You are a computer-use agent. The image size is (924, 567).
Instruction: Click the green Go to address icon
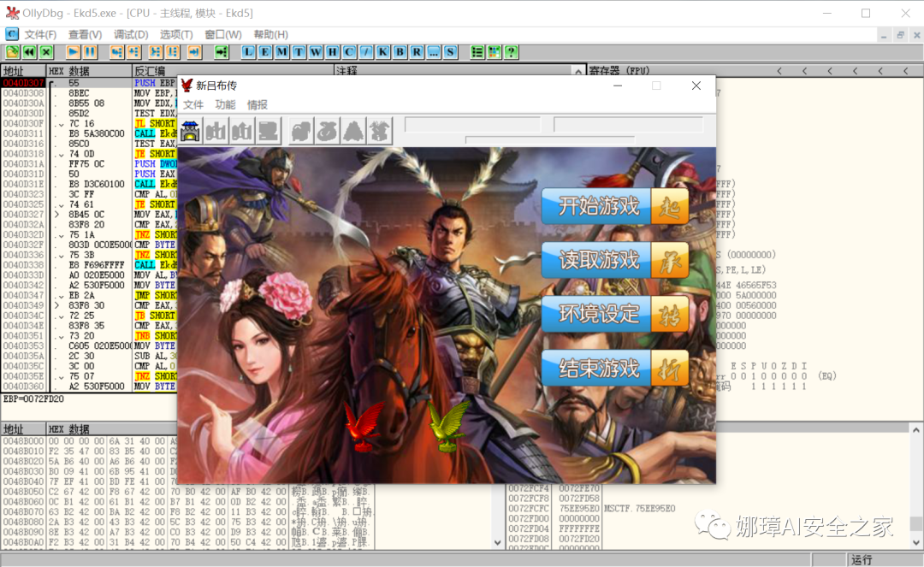[x=221, y=52]
